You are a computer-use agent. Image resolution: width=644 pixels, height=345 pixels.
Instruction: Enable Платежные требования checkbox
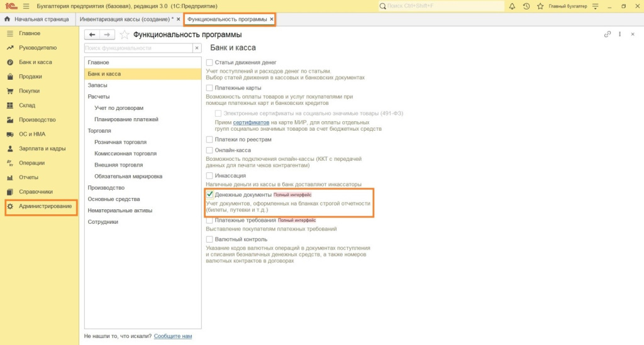[209, 221]
